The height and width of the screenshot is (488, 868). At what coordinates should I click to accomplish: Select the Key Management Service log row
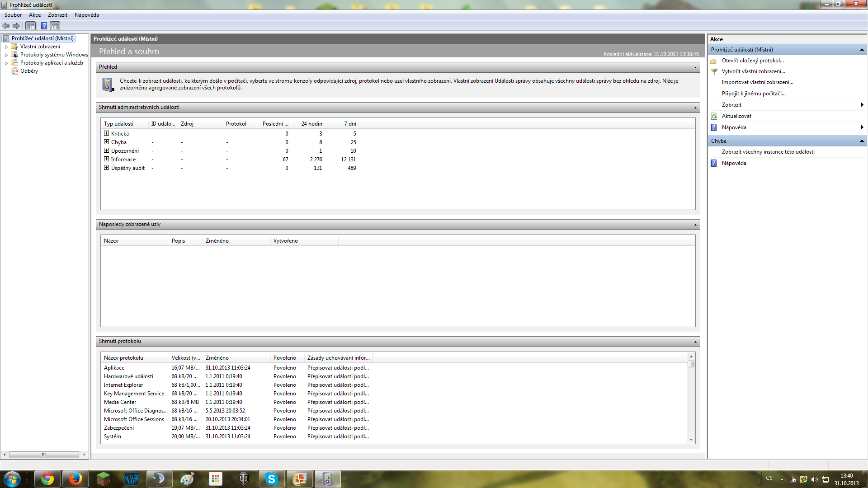236,394
